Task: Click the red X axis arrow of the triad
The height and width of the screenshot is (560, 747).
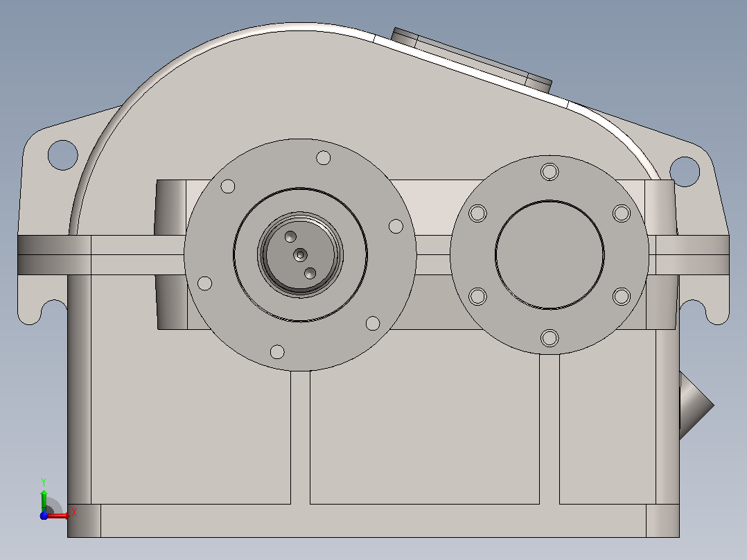Action: (x=59, y=516)
